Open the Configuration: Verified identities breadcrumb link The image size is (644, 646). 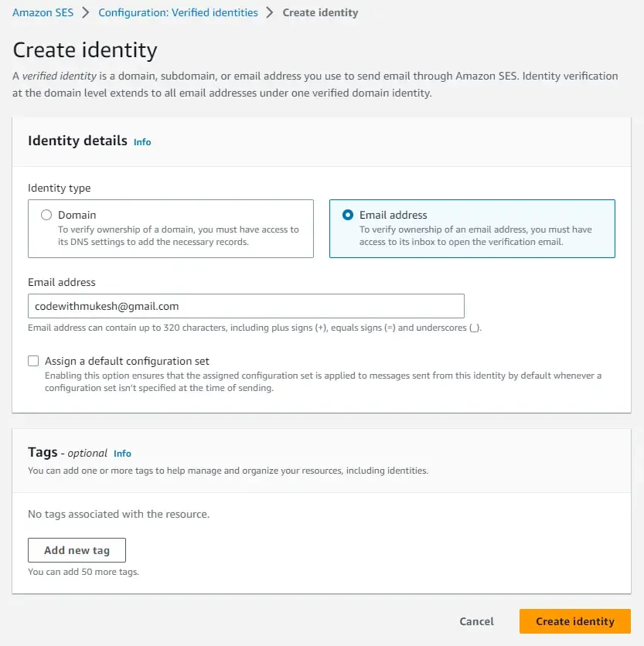[178, 12]
